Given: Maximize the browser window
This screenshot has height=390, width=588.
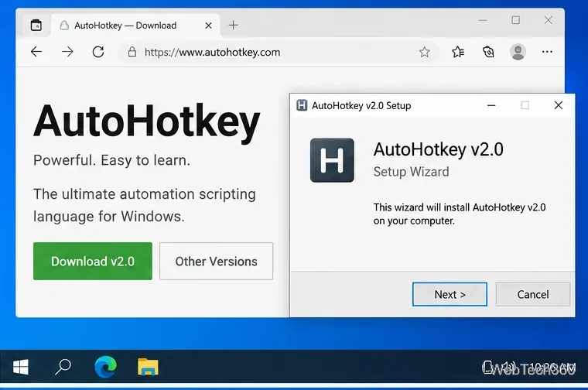Looking at the screenshot, I should (515, 20).
